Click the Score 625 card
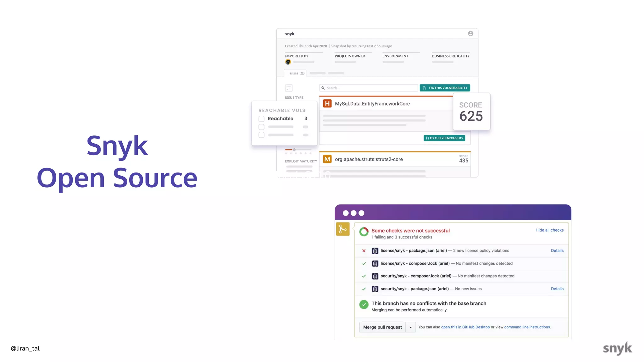 471,111
